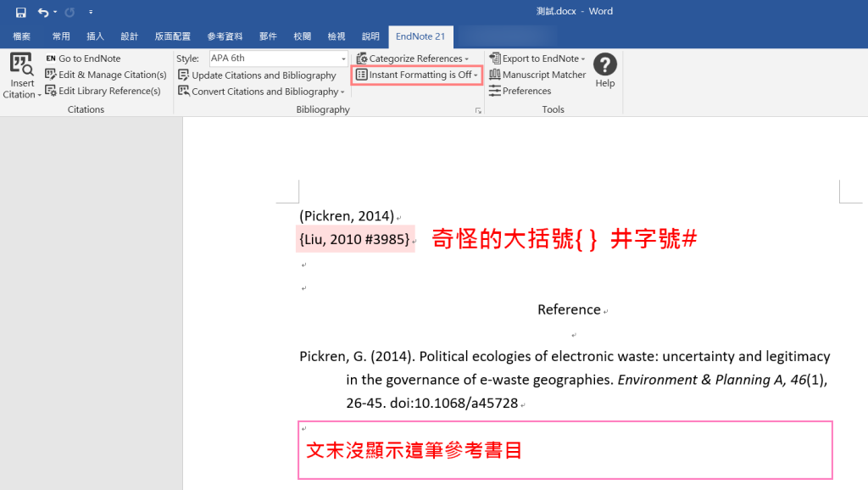Open the 說明 ribbon tab

click(370, 36)
